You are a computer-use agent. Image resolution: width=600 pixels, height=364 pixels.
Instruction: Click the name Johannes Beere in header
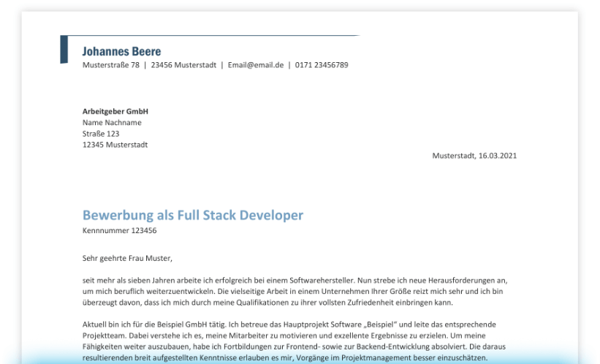pyautogui.click(x=121, y=52)
